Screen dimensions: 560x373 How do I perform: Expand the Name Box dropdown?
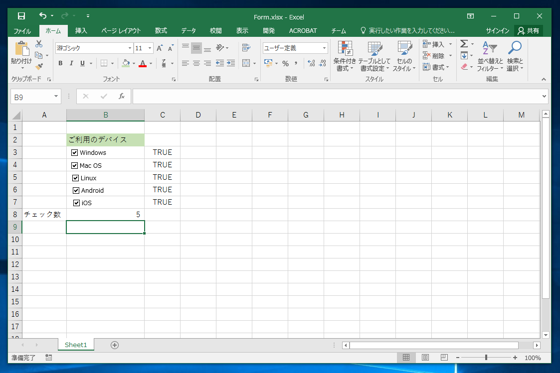pos(56,96)
